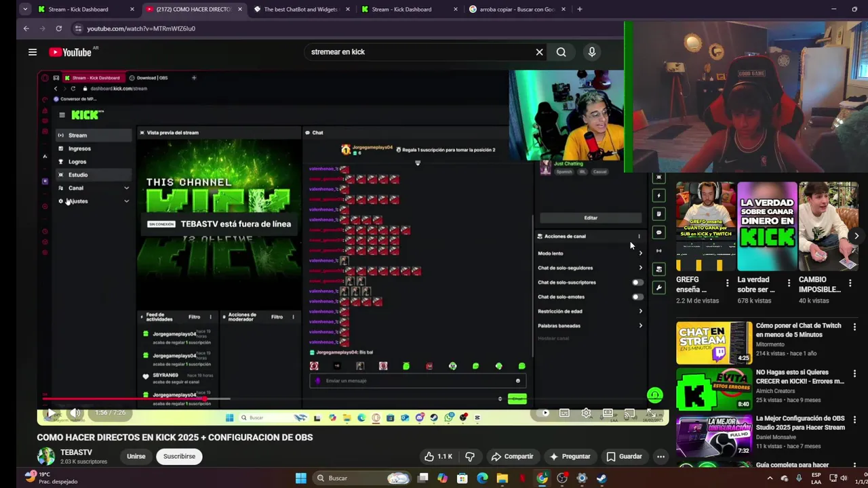
Task: Open Steam from the taskbar
Action: 601,478
